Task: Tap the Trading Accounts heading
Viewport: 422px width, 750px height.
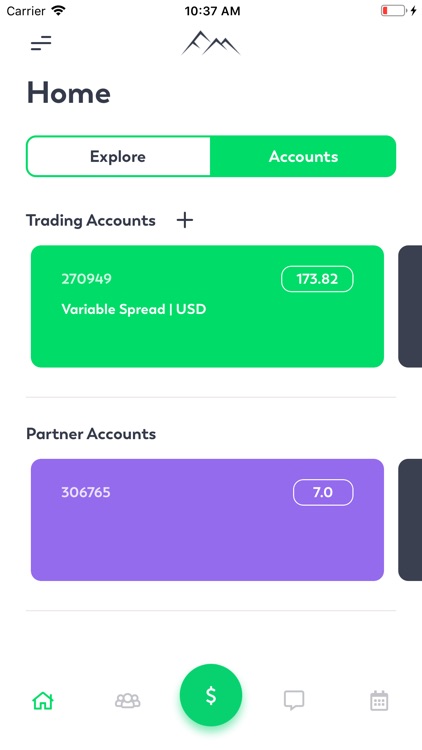Action: (91, 221)
